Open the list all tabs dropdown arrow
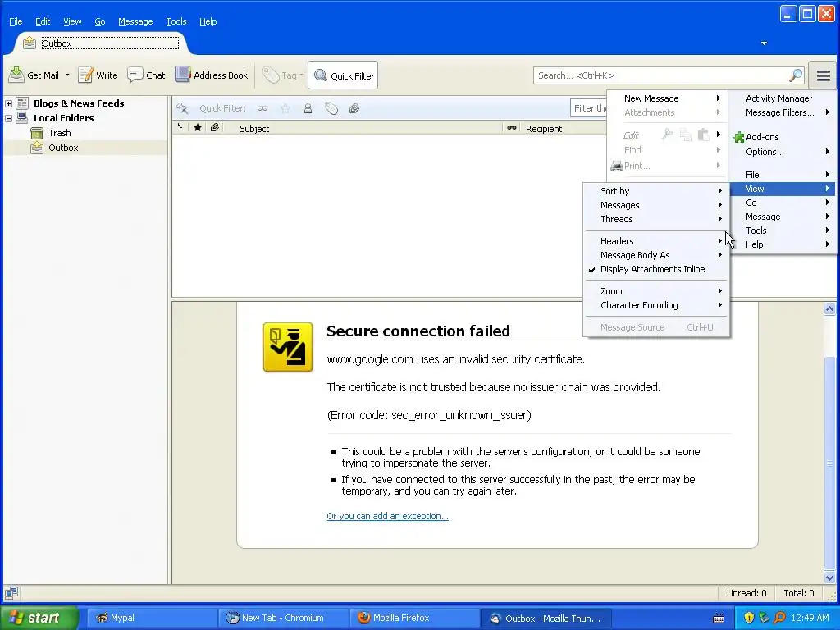The image size is (840, 630). coord(764,43)
